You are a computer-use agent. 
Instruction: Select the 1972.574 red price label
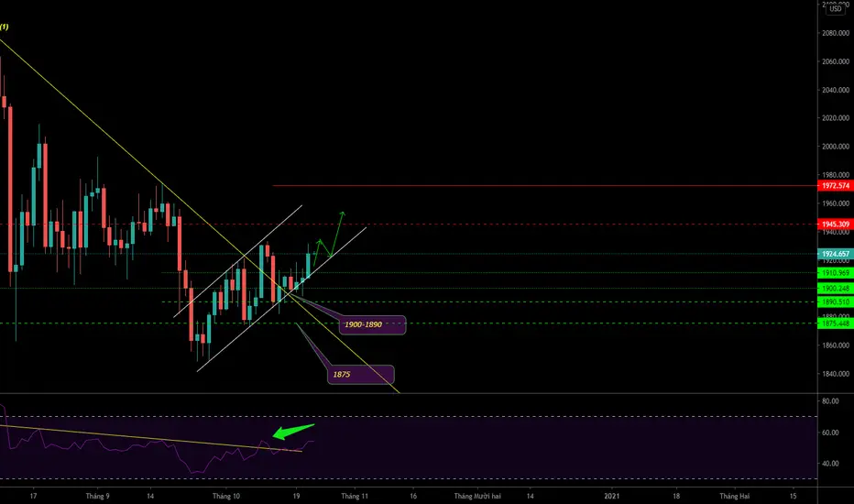(836, 186)
